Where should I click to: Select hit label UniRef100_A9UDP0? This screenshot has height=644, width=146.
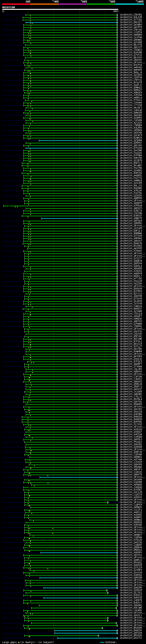(x=131, y=553)
